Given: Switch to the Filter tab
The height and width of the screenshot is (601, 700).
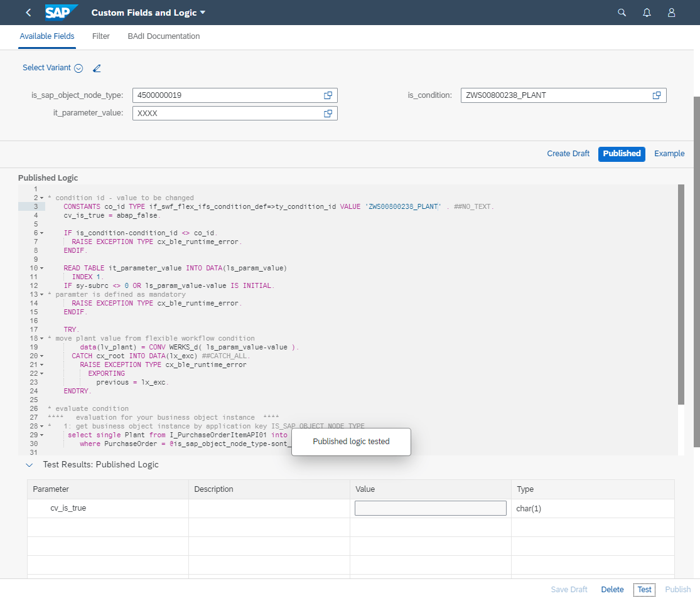Looking at the screenshot, I should [101, 36].
